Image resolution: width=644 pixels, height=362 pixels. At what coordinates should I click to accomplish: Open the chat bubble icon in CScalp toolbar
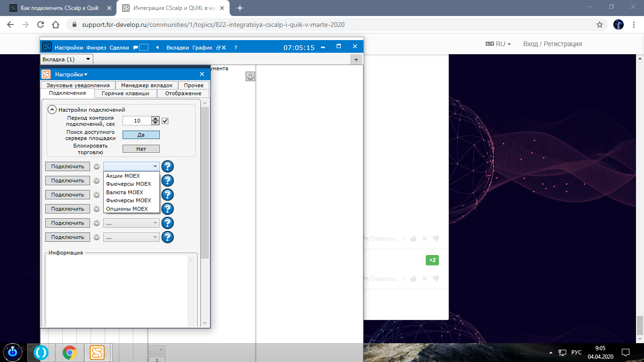click(135, 48)
